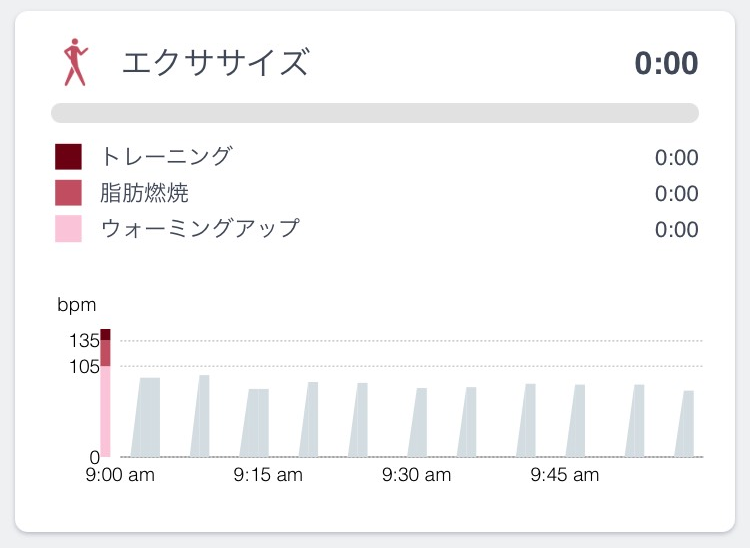
Task: Click the heart rate zone color bar
Action: point(105,392)
